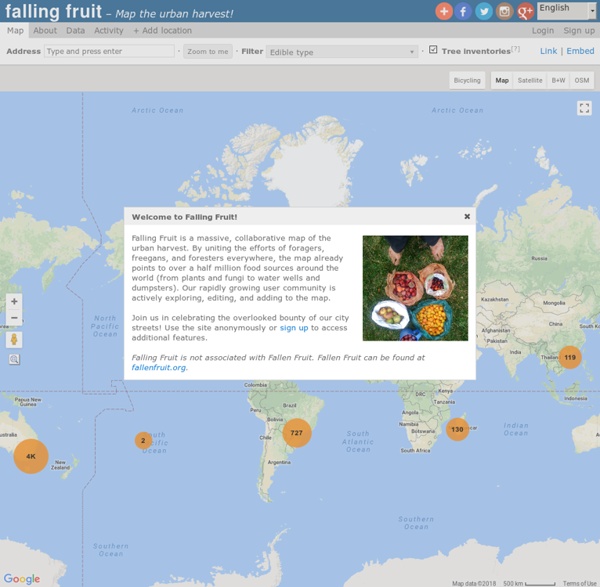This screenshot has height=587, width=600.
Task: Toggle the Bicycling layer button
Action: point(467,80)
